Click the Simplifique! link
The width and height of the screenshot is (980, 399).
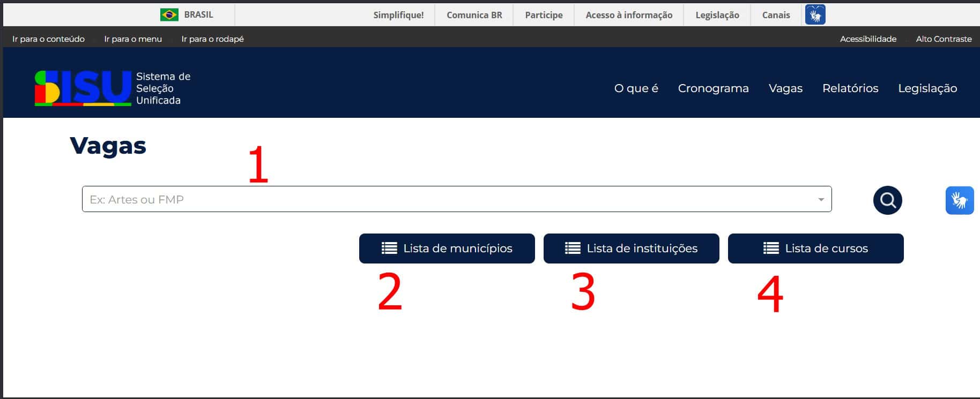398,15
